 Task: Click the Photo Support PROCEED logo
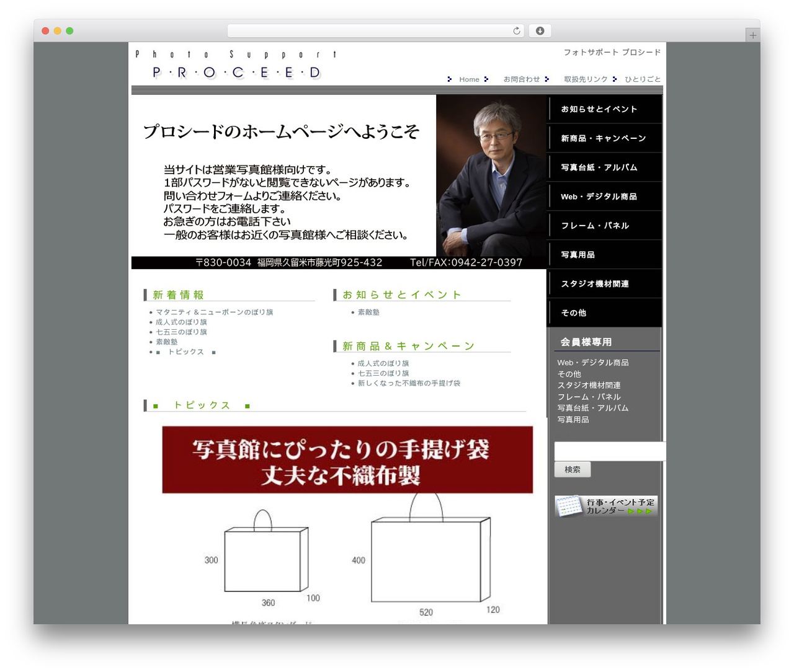pos(236,64)
